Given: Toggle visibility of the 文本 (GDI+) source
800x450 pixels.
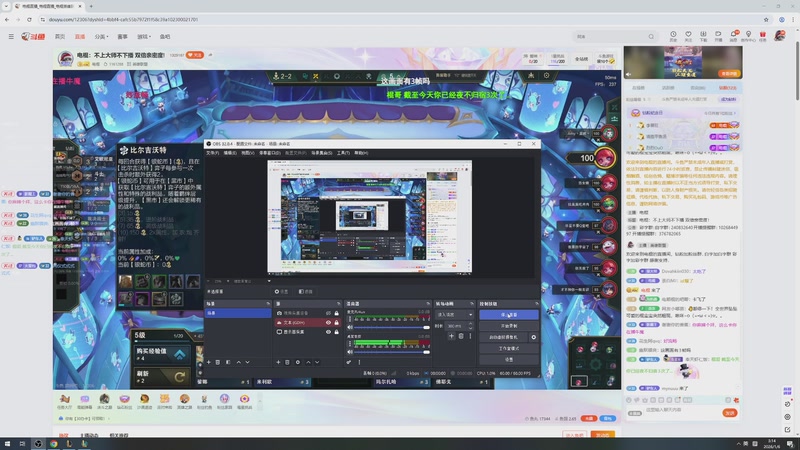Looking at the screenshot, I should click(x=328, y=322).
